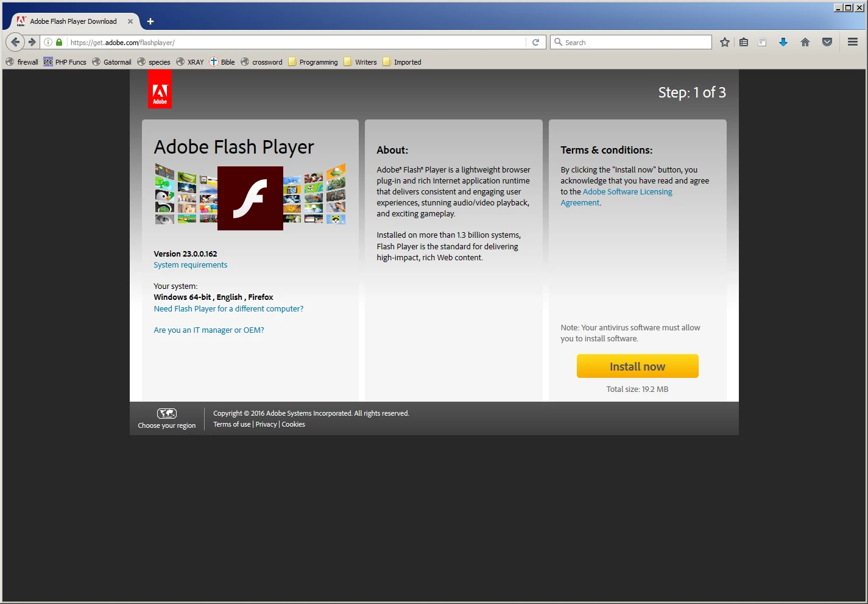Go to the Home page icon
This screenshot has height=604, width=868.
pos(805,42)
